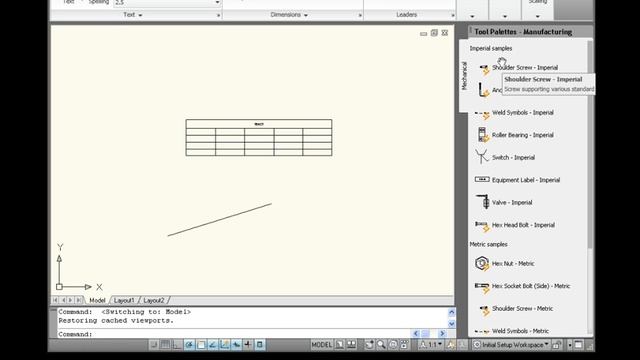
Task: Click the Pan icon in status bar
Action: pos(369,344)
